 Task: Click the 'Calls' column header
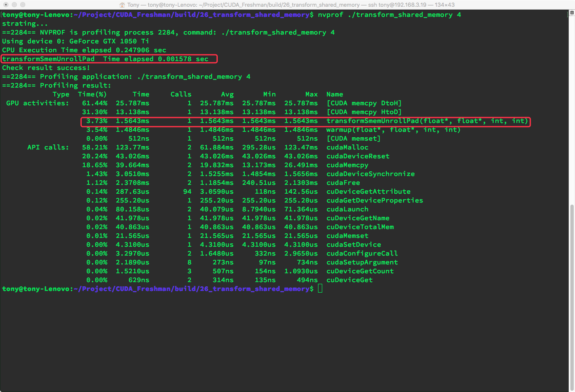pos(181,94)
